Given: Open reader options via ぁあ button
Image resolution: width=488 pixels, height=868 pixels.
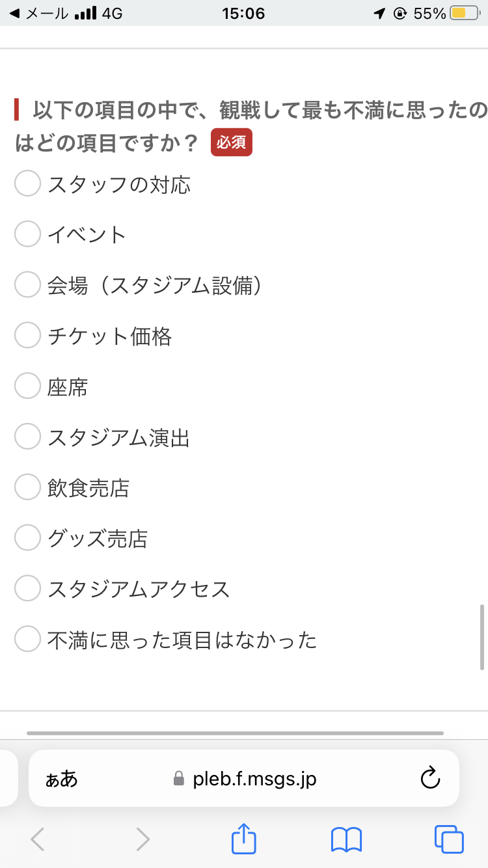Looking at the screenshot, I should tap(61, 779).
